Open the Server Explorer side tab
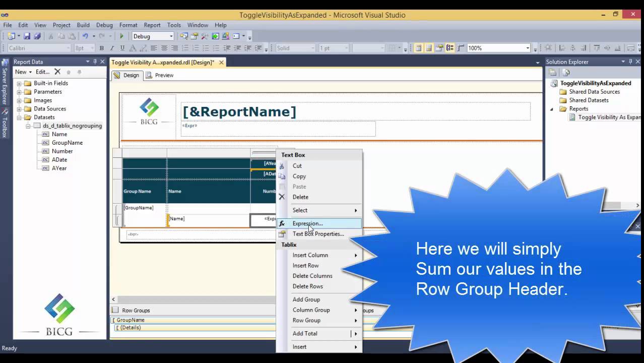This screenshot has height=363, width=644. coord(5,82)
